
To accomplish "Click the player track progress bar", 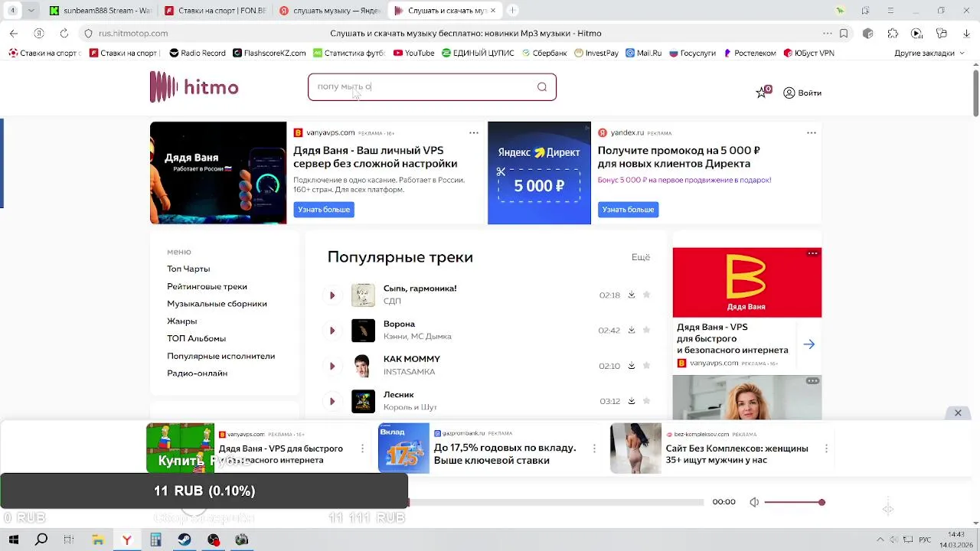I will (x=556, y=502).
